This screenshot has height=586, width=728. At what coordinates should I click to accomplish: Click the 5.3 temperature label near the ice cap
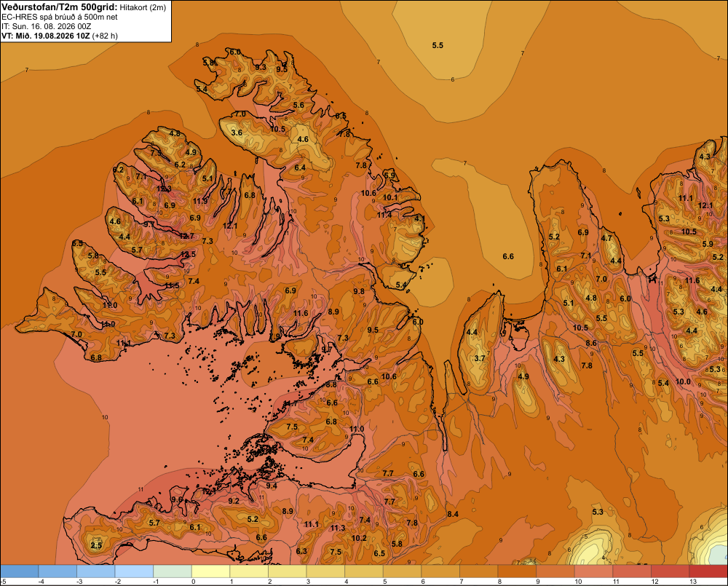click(598, 512)
